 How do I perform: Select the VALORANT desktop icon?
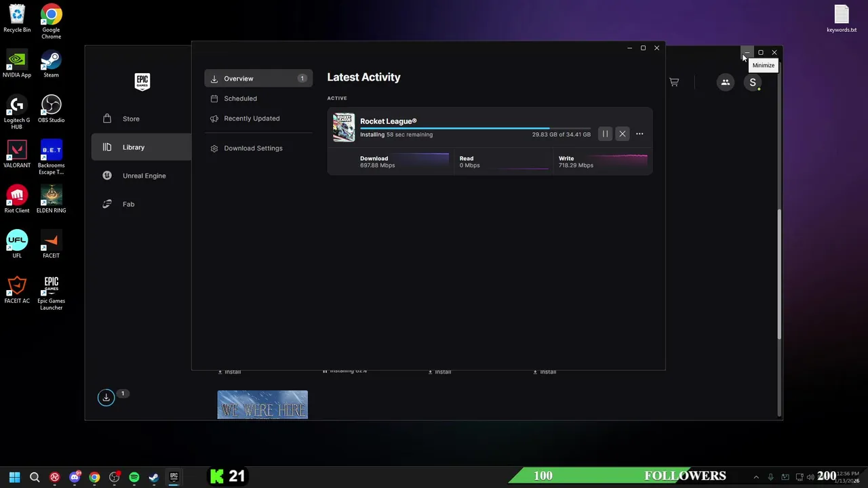click(x=17, y=155)
